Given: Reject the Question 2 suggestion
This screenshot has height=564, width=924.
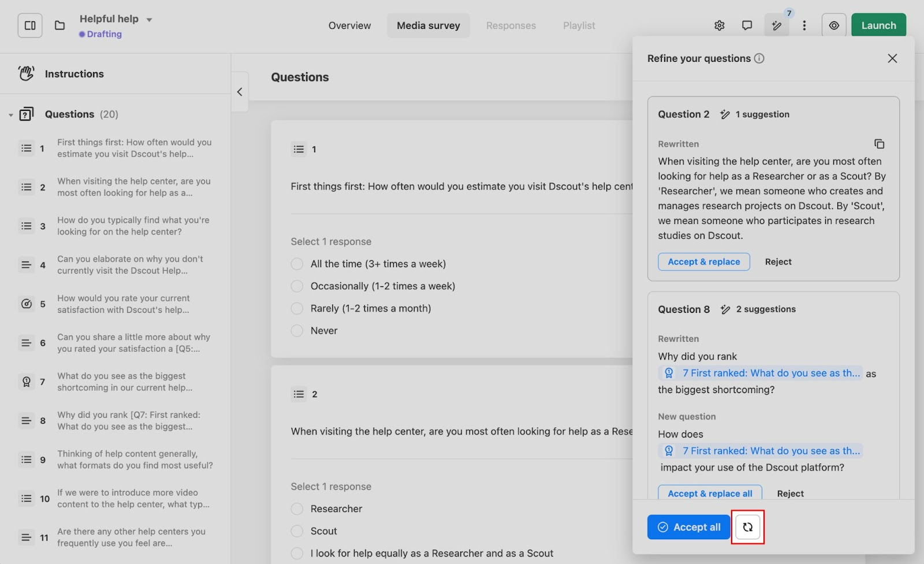Looking at the screenshot, I should click(x=778, y=262).
